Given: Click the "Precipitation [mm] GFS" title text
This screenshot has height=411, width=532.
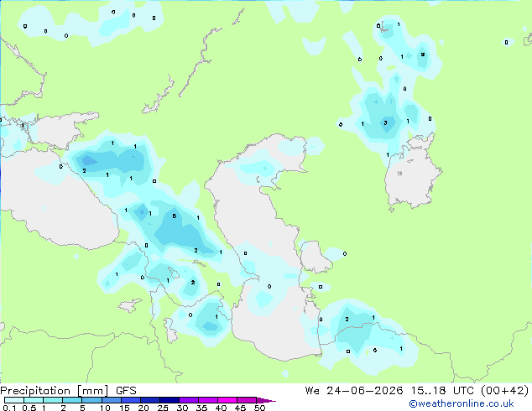Looking at the screenshot, I should pyautogui.click(x=68, y=390).
